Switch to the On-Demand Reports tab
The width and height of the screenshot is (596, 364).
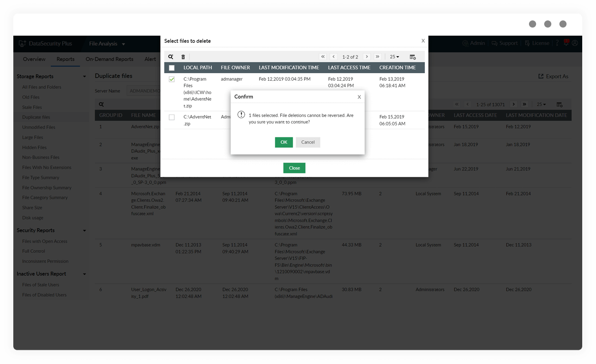(x=109, y=59)
